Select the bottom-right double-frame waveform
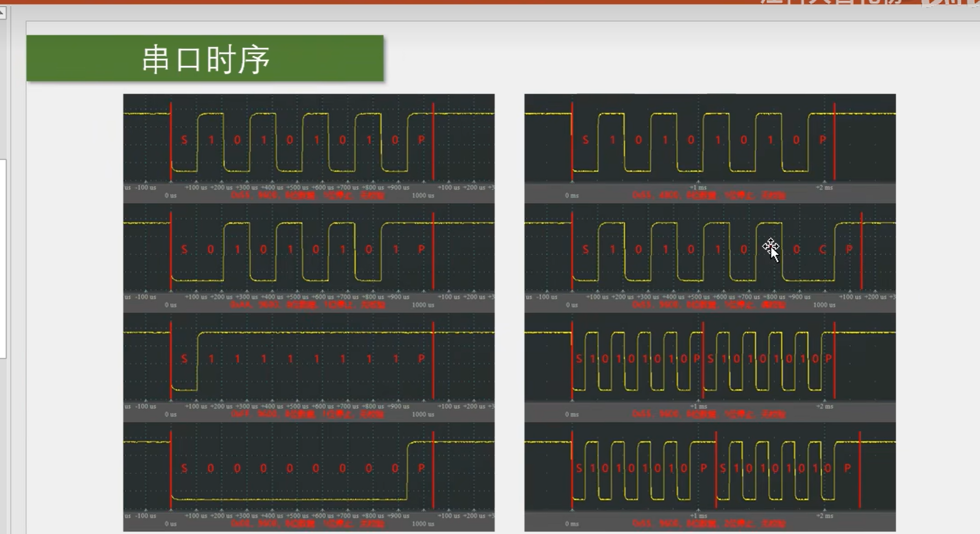 coord(710,476)
